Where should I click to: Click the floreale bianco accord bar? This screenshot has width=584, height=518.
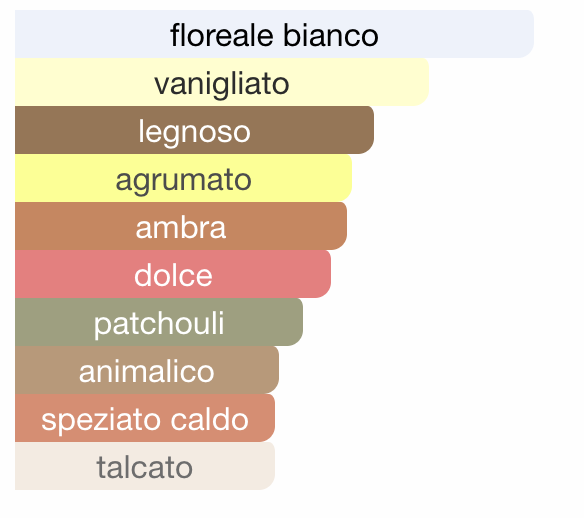274,34
